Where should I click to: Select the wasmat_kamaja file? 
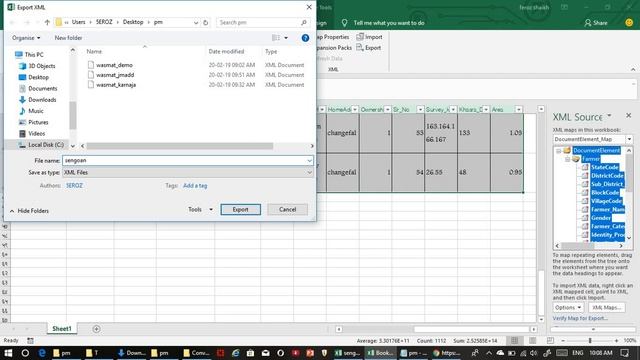click(x=116, y=85)
